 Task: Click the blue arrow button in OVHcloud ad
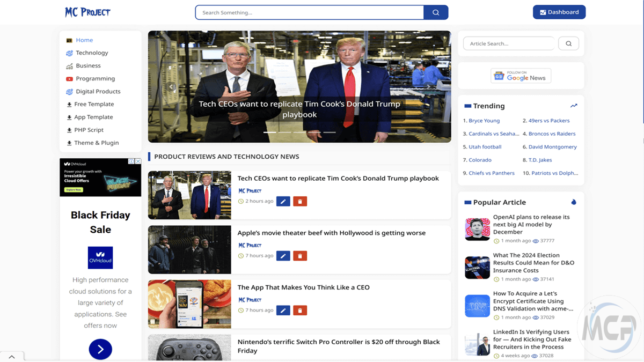tap(100, 349)
